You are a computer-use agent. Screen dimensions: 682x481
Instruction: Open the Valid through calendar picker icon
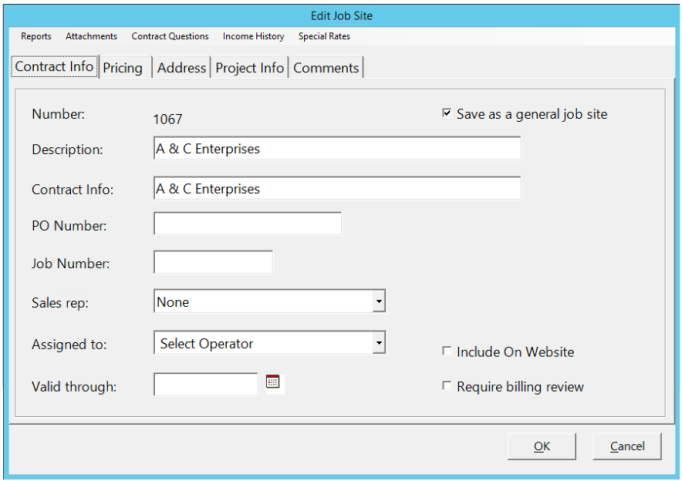click(x=273, y=382)
